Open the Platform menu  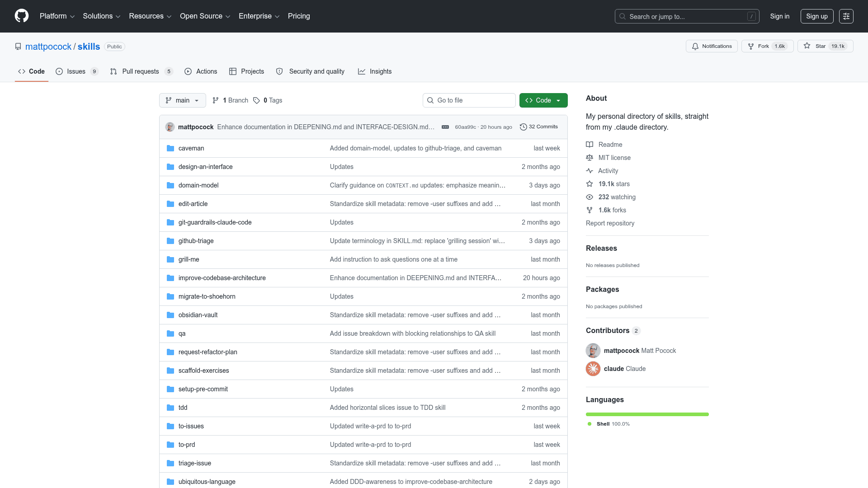pos(57,16)
